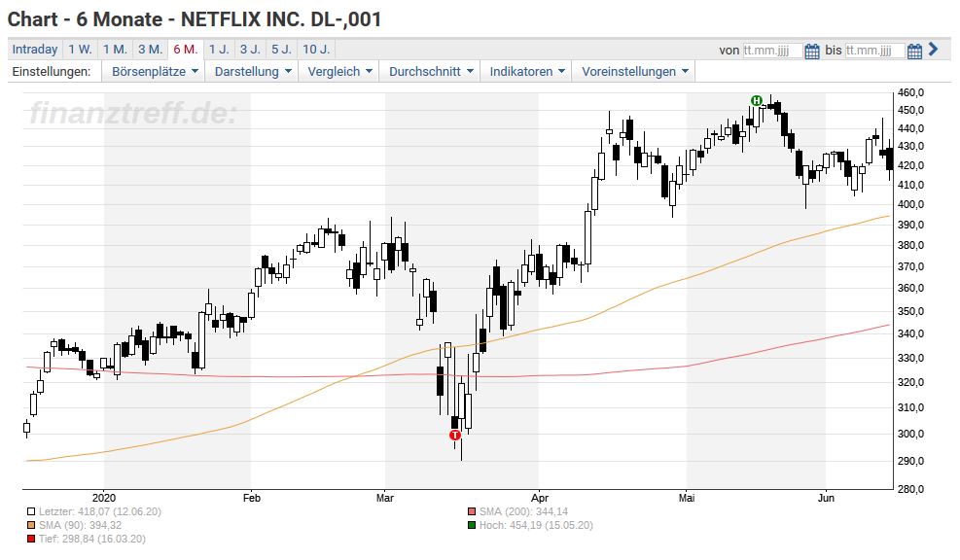Image resolution: width=960 pixels, height=560 pixels.
Task: Select the red T low marker
Action: [455, 436]
